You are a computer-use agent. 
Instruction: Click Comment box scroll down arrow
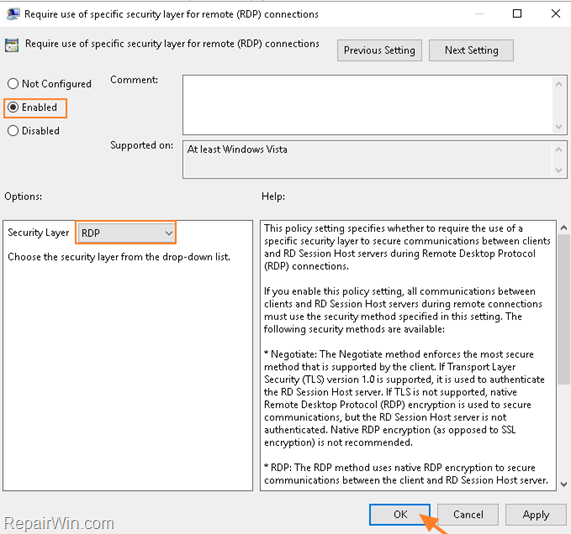pos(559,127)
